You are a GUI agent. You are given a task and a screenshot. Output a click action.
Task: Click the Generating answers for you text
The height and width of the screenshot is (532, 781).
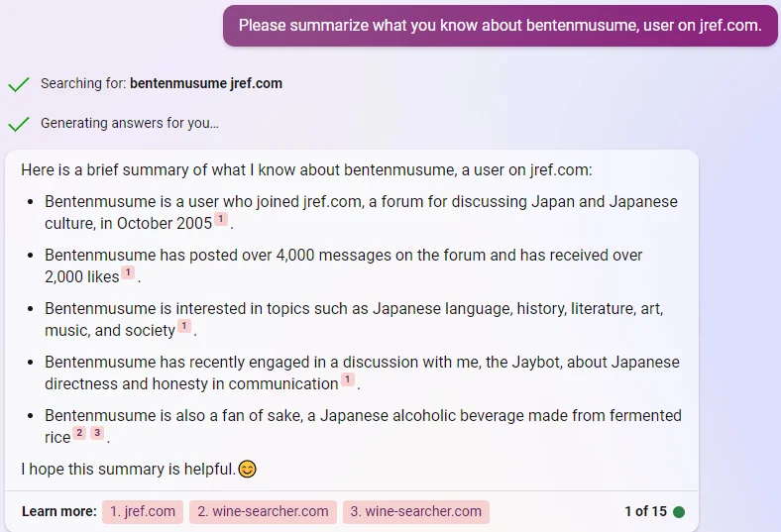click(130, 123)
